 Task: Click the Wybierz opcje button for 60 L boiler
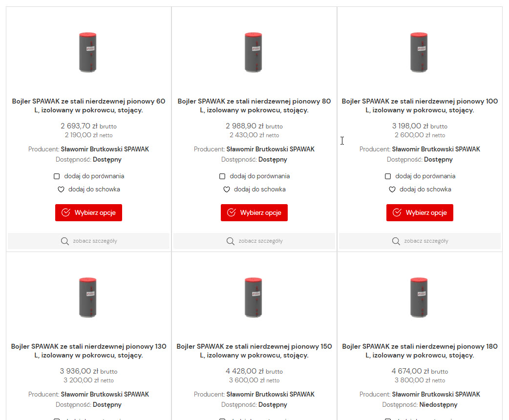[88, 212]
